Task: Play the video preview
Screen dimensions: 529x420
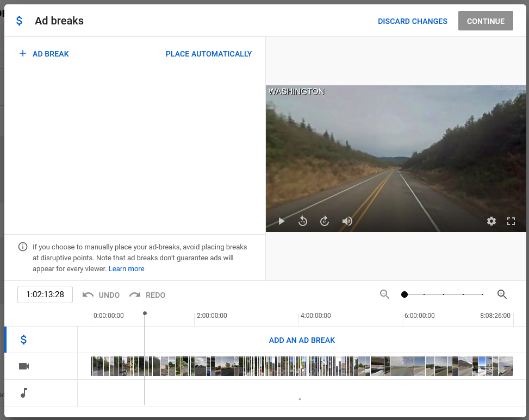Action: (x=282, y=221)
